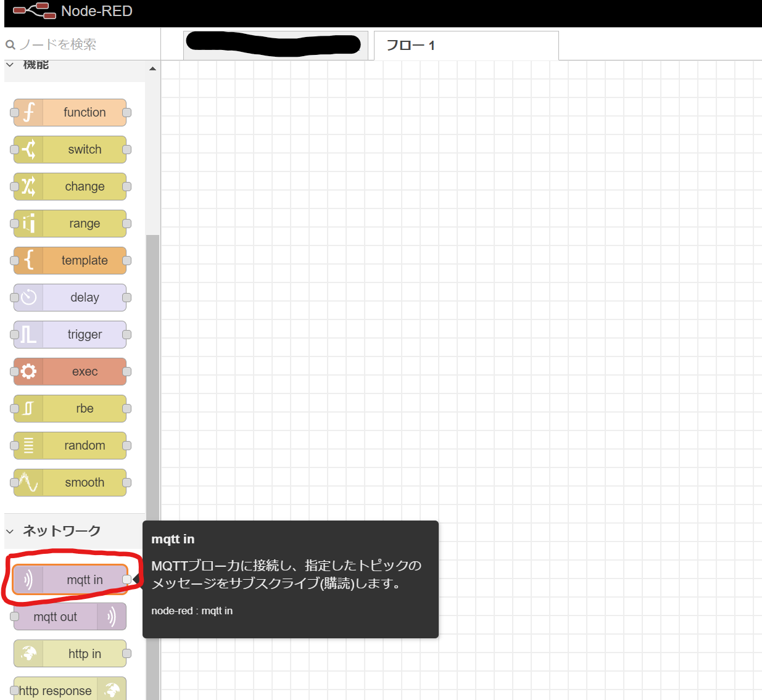Collapse the ネットワーク category chevron
Screen dimensions: 762x700
(10, 531)
